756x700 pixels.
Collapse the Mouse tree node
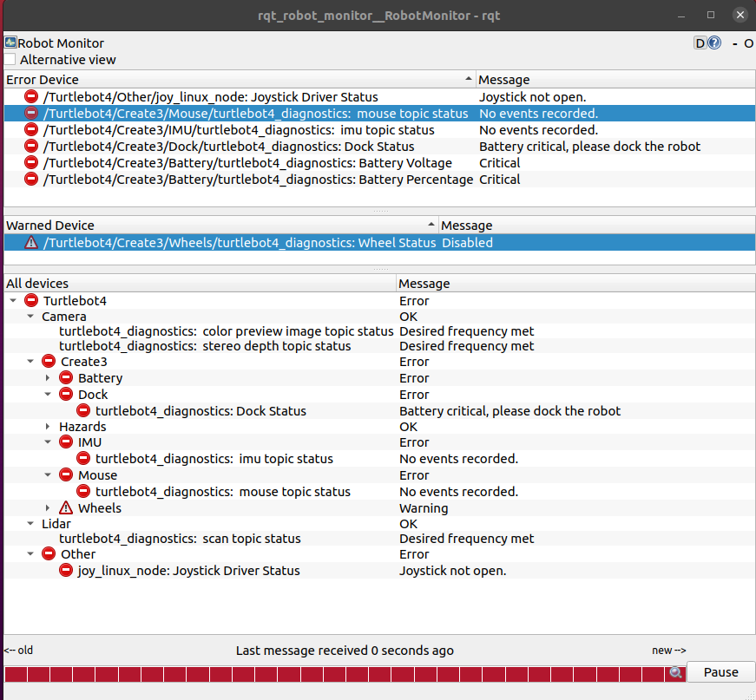tap(48, 475)
